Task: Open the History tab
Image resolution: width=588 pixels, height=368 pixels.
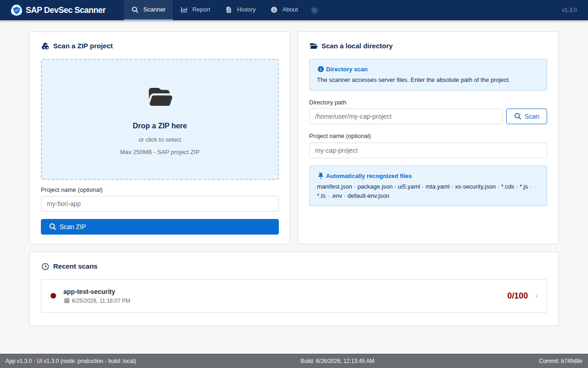Action: click(241, 10)
